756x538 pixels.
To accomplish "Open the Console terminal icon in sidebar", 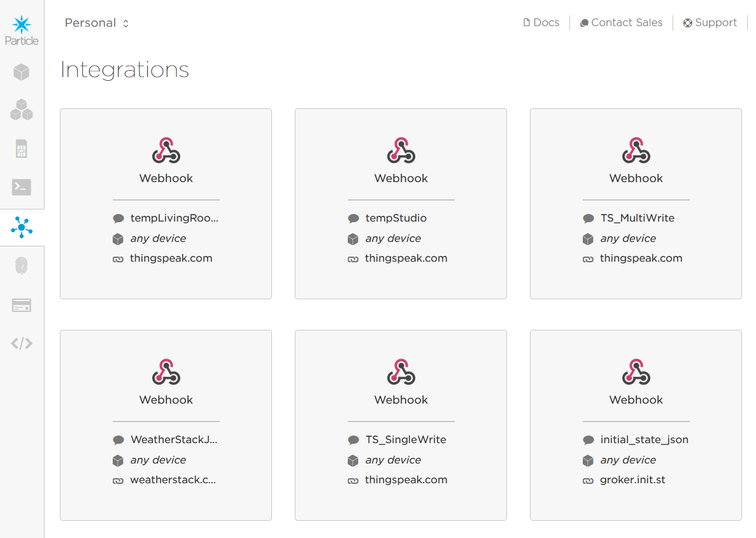I will 21,187.
